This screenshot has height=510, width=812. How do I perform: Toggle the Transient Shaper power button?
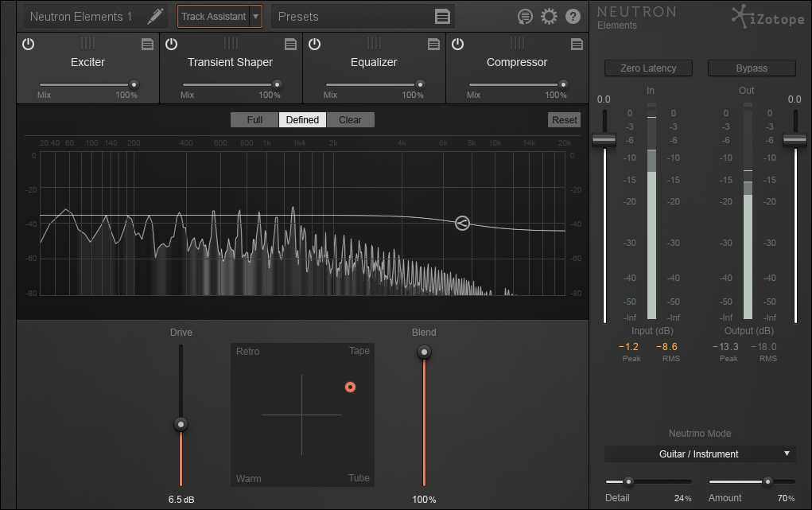[x=172, y=44]
